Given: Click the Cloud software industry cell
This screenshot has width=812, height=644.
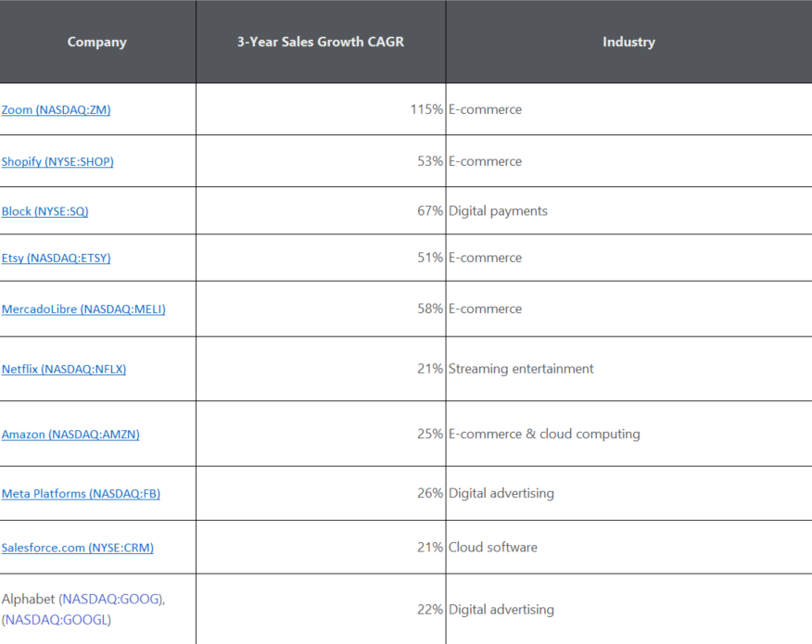Looking at the screenshot, I should (x=628, y=548).
